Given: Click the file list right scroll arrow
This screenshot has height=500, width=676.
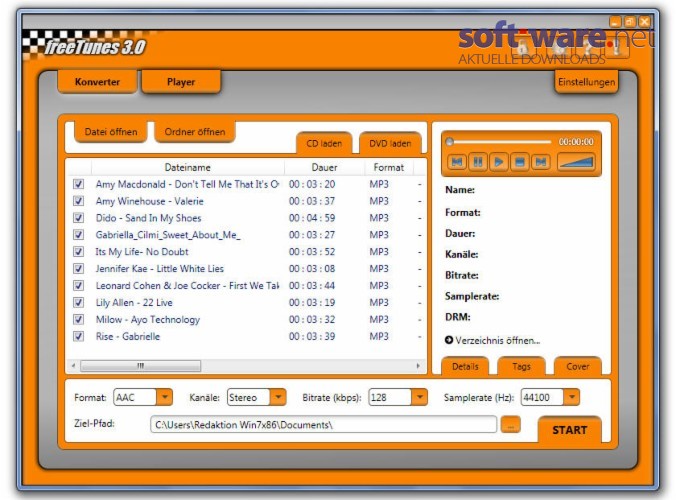Looking at the screenshot, I should [x=418, y=366].
